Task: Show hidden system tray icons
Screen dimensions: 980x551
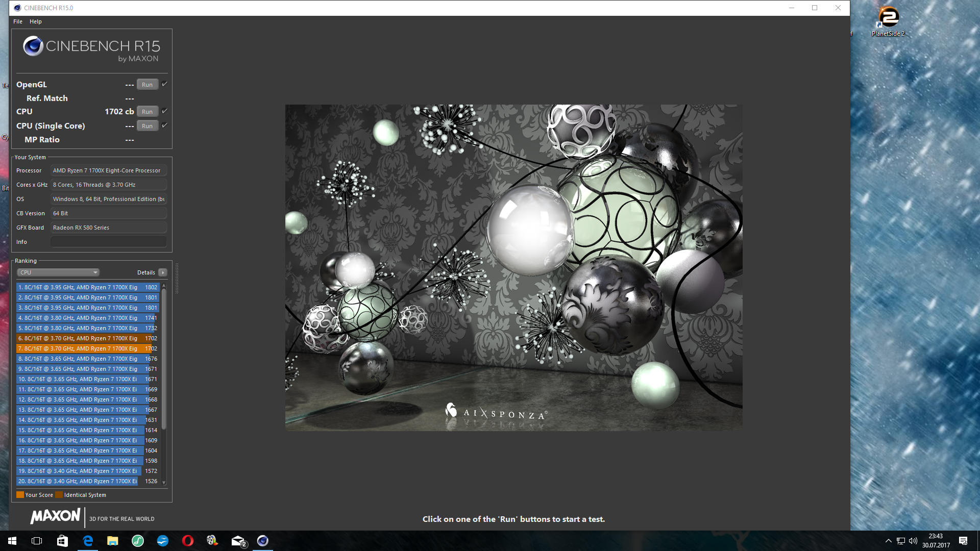Action: (888, 541)
